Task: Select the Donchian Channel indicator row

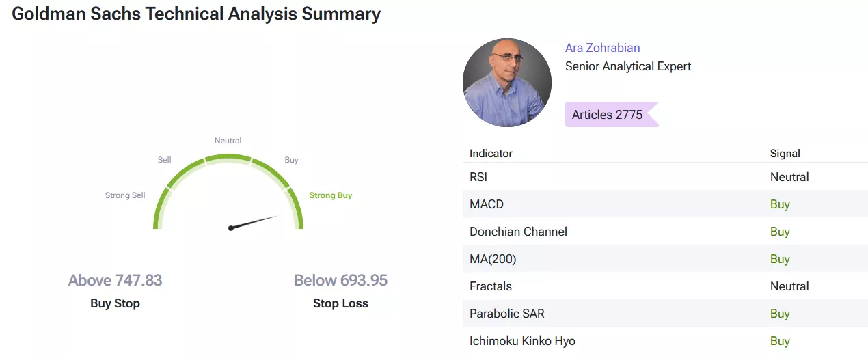Action: [x=665, y=232]
